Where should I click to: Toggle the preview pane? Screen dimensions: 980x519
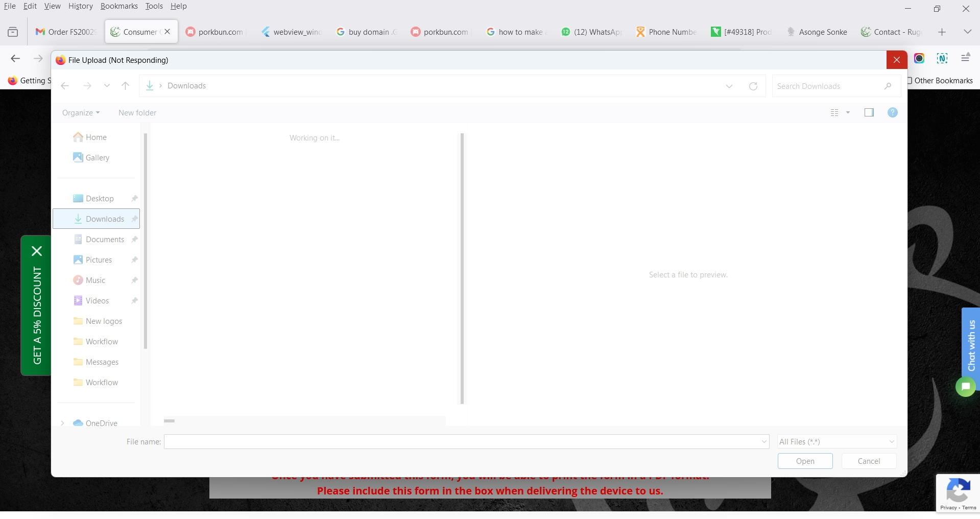(869, 112)
